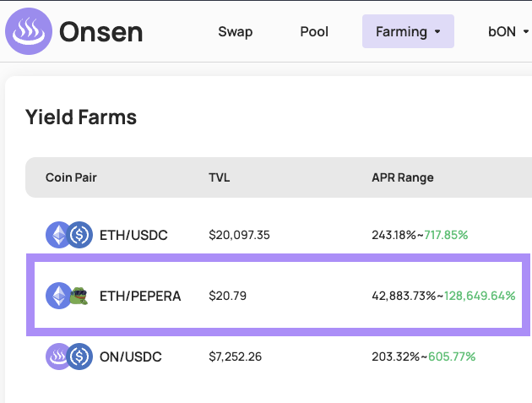Open the Swap page
This screenshot has height=403, width=532.
236,31
